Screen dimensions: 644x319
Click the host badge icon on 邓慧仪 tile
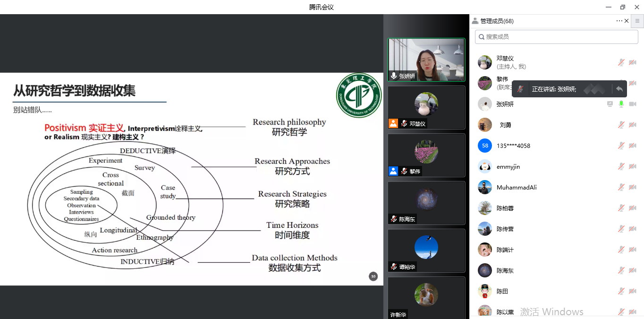[x=393, y=124]
